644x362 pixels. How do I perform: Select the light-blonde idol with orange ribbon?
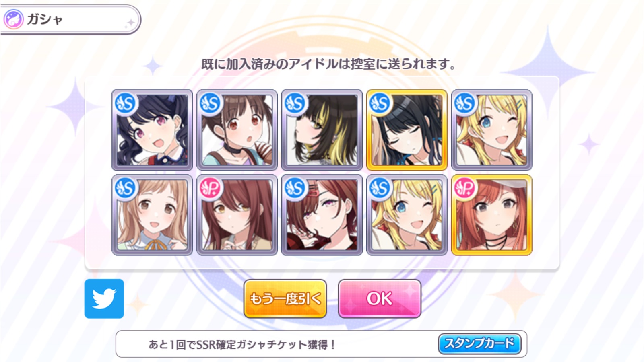click(152, 215)
